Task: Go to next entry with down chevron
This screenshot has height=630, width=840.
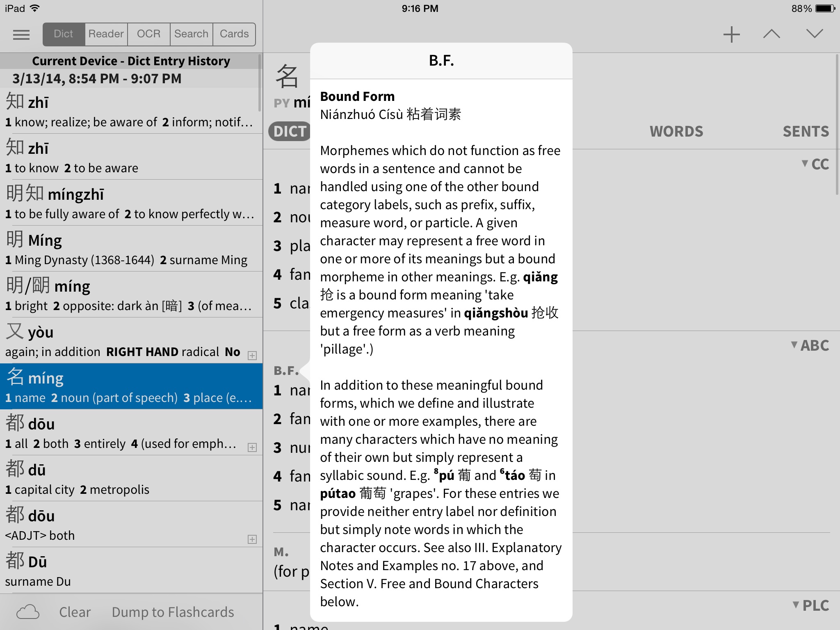Action: tap(814, 34)
